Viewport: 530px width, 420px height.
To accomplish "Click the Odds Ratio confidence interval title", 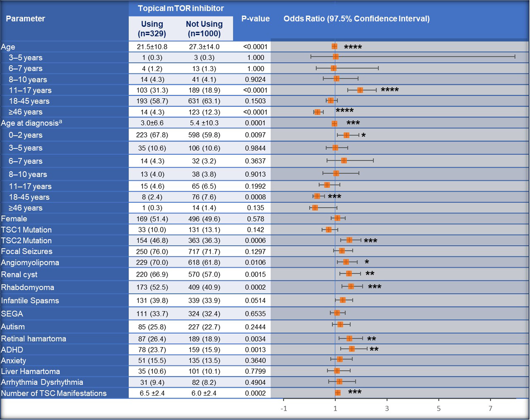I will pos(356,19).
